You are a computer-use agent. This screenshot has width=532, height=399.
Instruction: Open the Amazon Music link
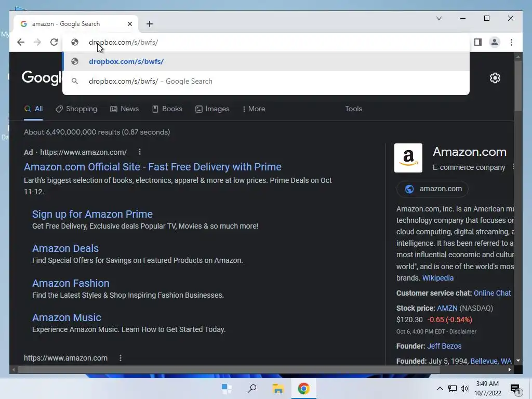click(66, 317)
